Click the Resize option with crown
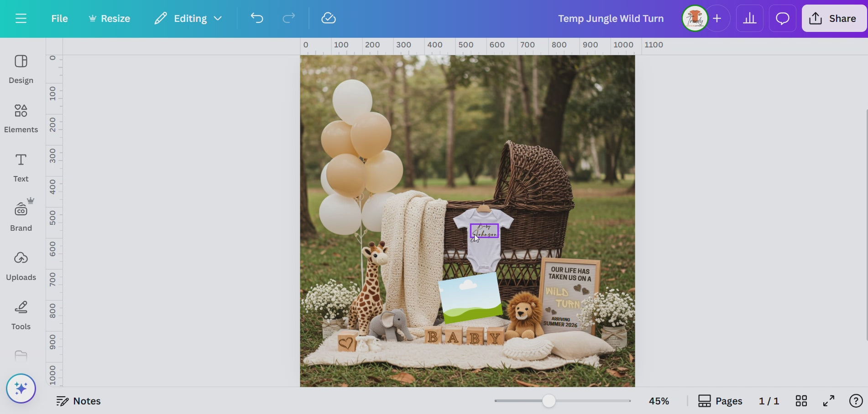The height and width of the screenshot is (414, 868). [x=110, y=19]
